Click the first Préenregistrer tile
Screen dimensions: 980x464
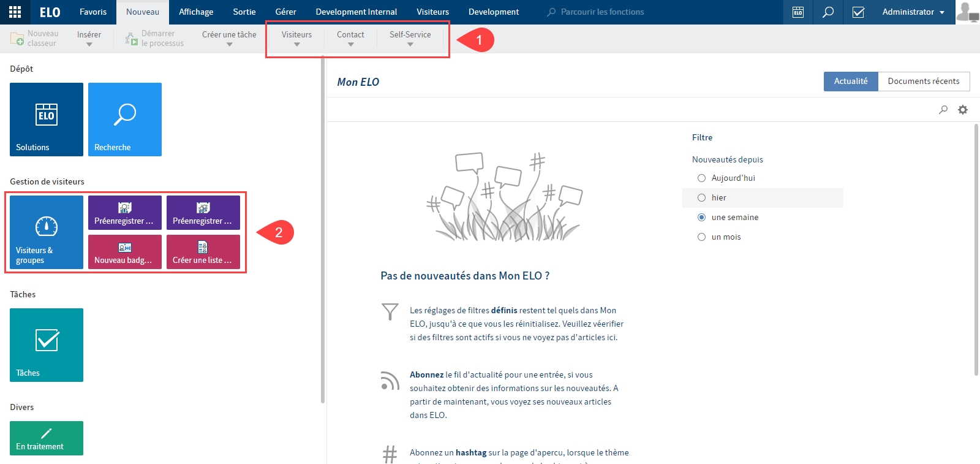point(125,213)
